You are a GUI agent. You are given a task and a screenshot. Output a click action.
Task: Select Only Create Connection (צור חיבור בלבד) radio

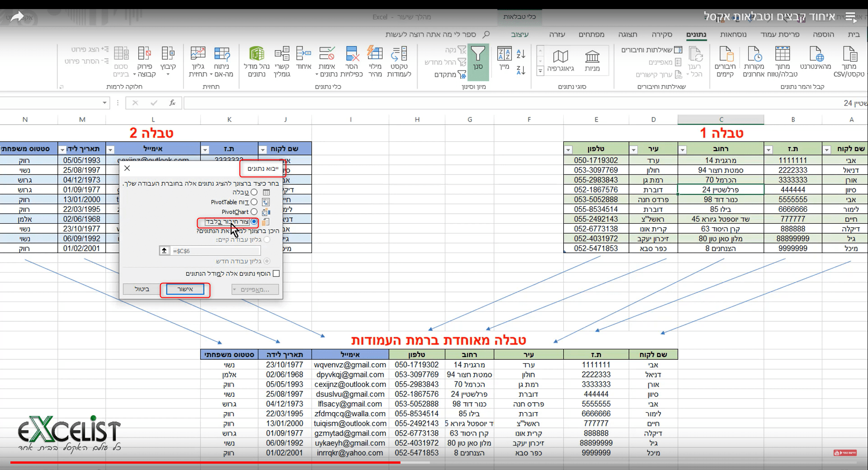(254, 221)
